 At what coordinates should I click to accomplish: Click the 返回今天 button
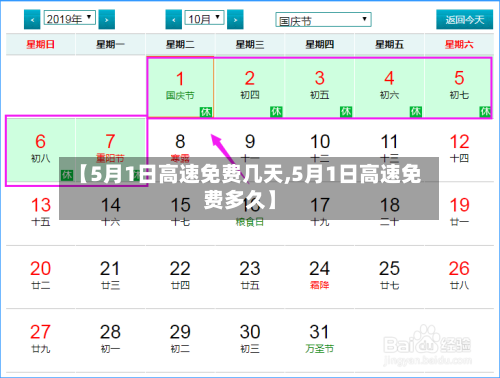tap(465, 20)
